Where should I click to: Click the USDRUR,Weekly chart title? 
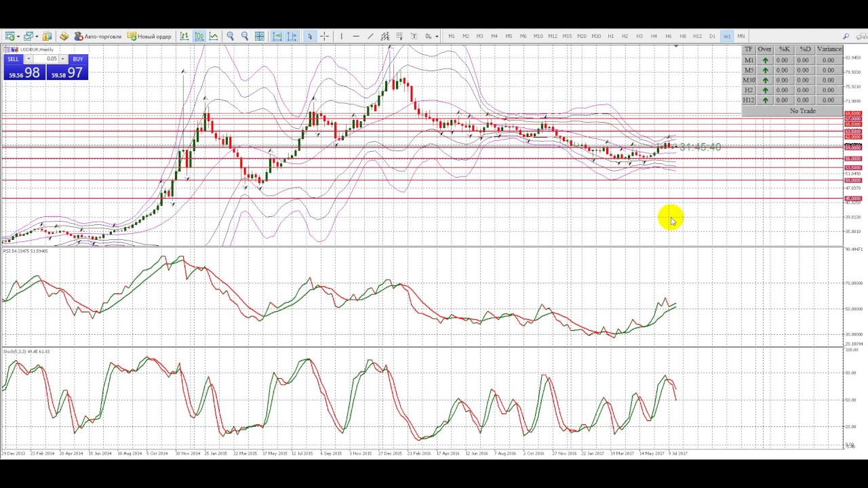pyautogui.click(x=37, y=49)
